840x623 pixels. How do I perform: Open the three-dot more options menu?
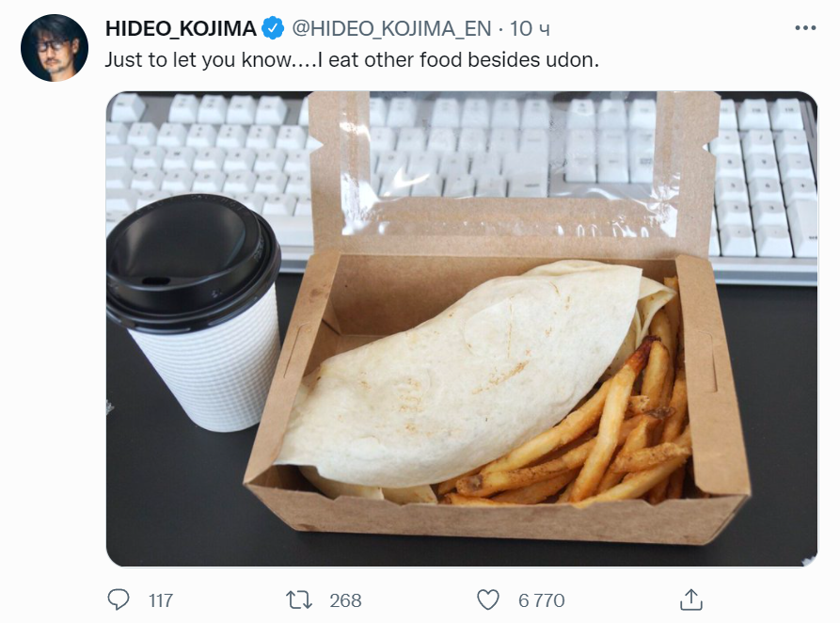(805, 28)
